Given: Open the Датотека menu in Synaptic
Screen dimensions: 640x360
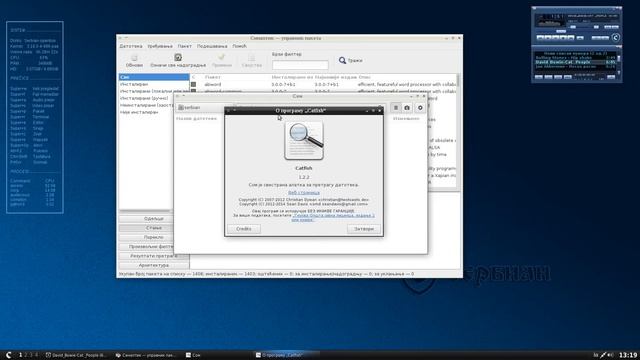Looking at the screenshot, I should 131,46.
